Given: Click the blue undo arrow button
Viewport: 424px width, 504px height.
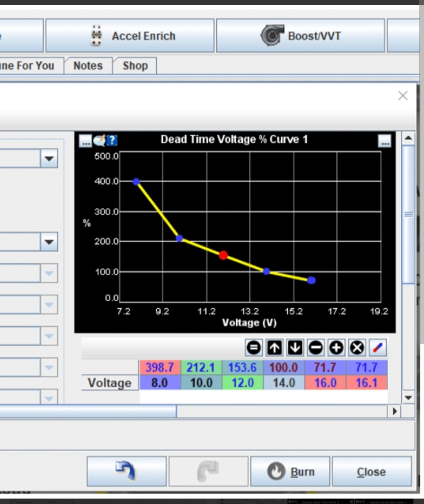Looking at the screenshot, I should (126, 471).
